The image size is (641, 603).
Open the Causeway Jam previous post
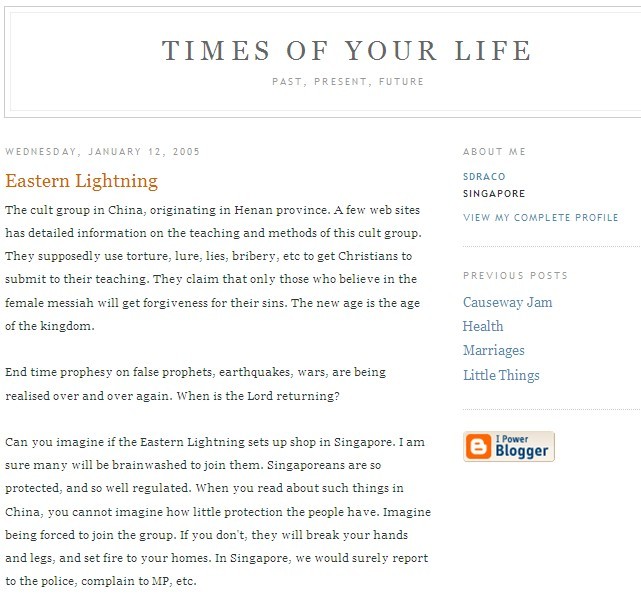[507, 302]
